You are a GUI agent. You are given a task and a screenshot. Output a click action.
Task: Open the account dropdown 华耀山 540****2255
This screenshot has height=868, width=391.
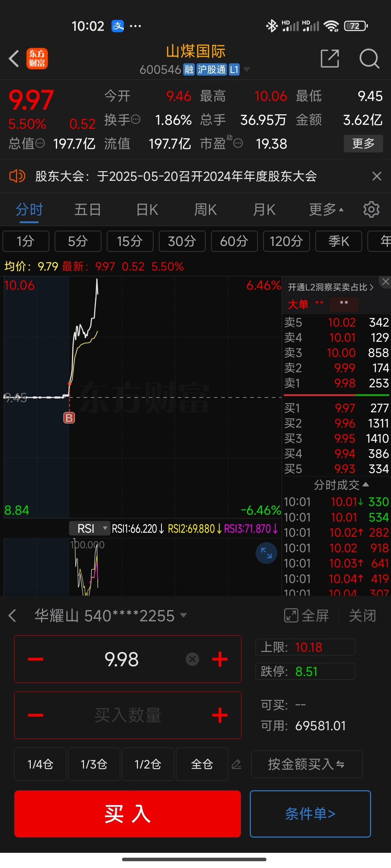tap(110, 616)
